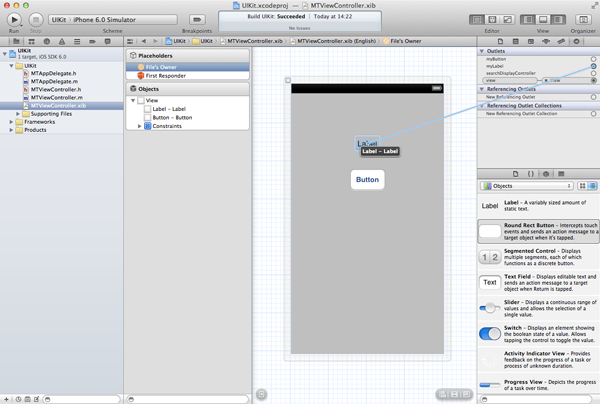Click the library search field
The image size is (600, 404).
point(536,399)
